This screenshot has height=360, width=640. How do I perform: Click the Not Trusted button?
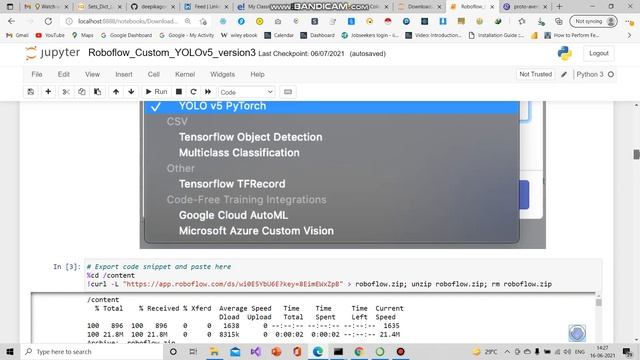tap(536, 74)
